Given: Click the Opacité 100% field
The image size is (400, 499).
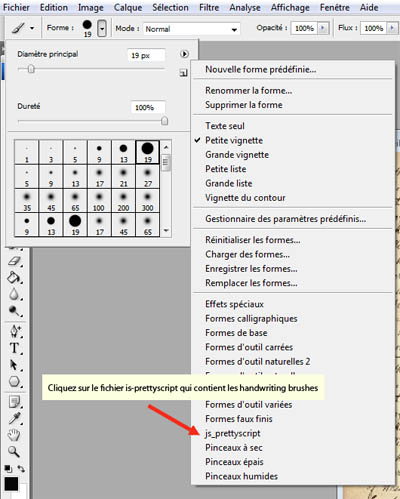Looking at the screenshot, I should [x=304, y=28].
